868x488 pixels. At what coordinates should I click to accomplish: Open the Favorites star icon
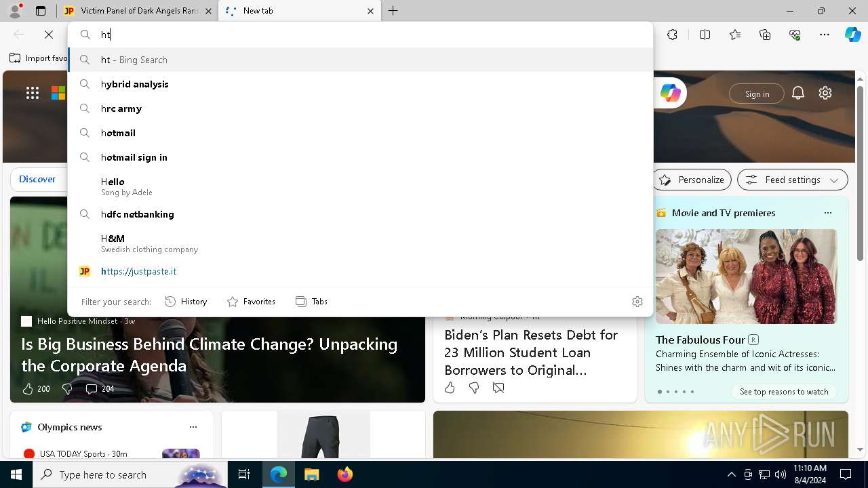pyautogui.click(x=735, y=35)
